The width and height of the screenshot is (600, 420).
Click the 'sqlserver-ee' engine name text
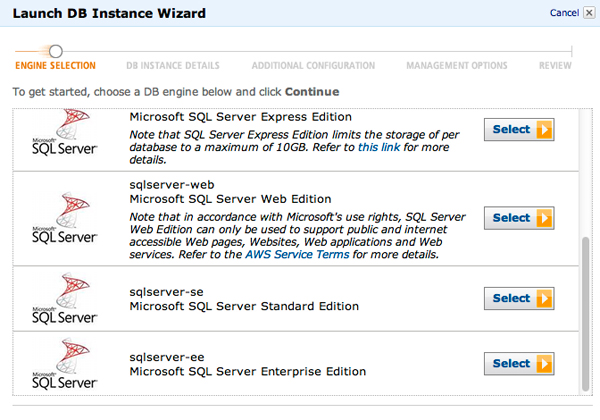coord(167,357)
